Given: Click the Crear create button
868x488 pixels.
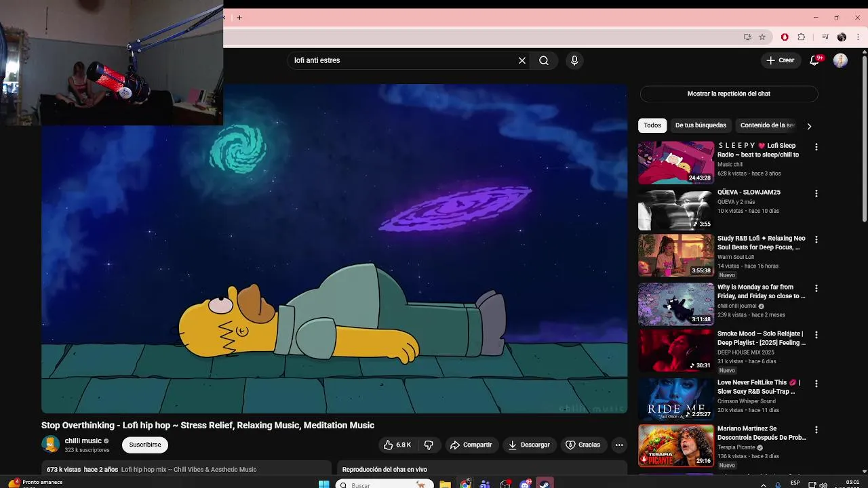Looking at the screenshot, I should (780, 60).
